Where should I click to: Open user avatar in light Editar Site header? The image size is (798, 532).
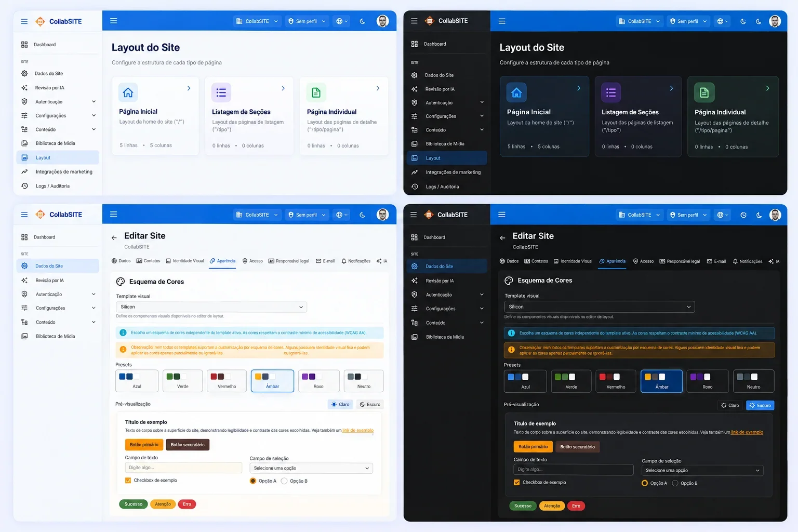pyautogui.click(x=383, y=215)
